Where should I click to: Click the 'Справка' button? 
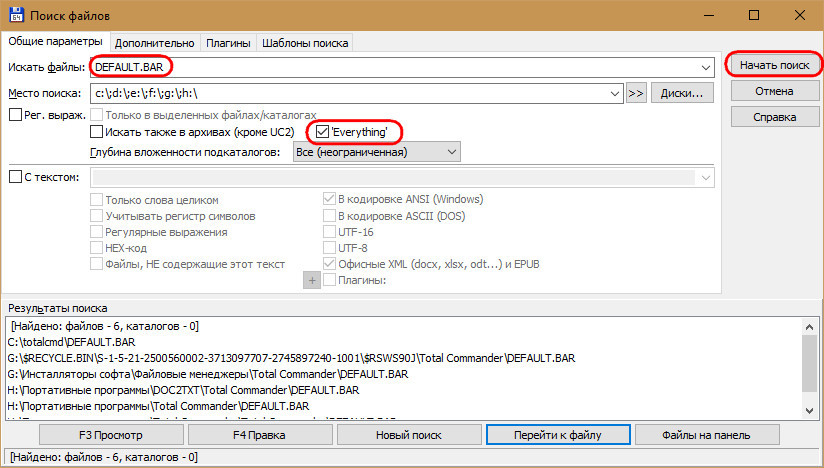(775, 117)
